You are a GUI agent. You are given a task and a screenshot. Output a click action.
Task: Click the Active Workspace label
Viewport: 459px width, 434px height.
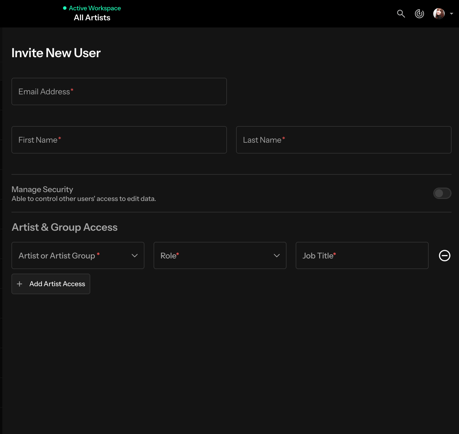(x=95, y=8)
